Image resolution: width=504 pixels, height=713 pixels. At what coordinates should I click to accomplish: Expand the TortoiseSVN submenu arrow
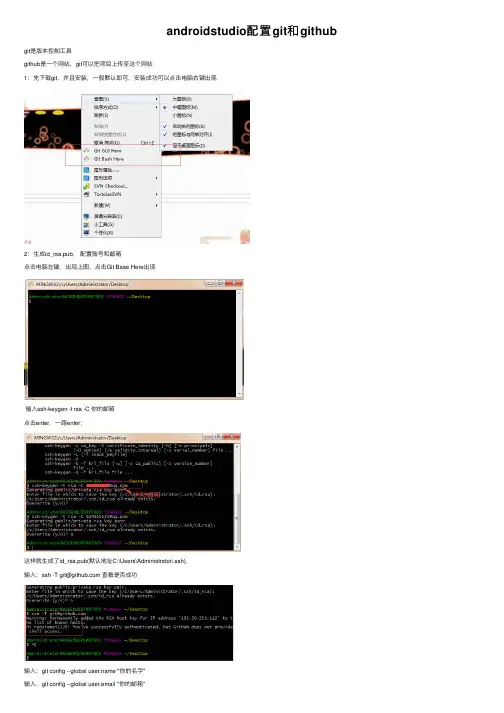click(156, 194)
